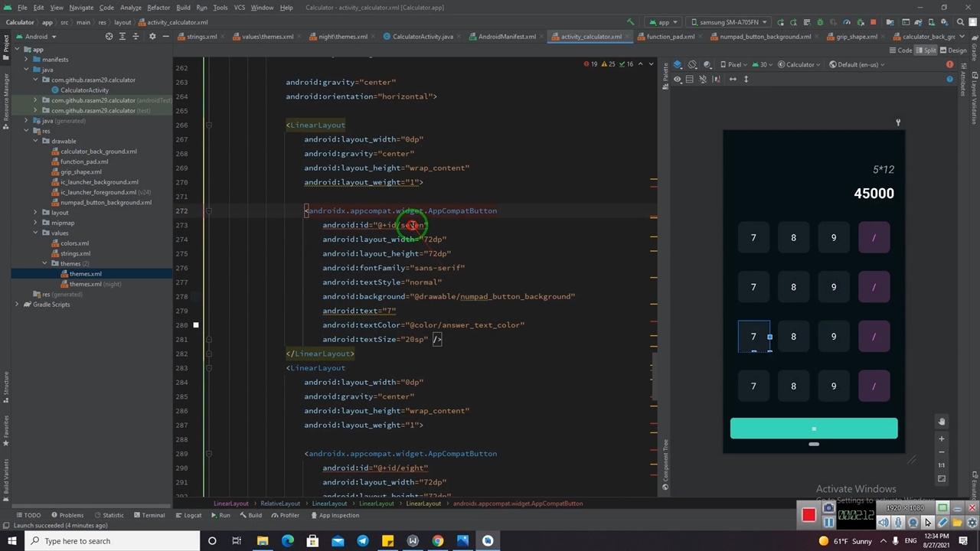Switch to the CalculatorActivity.java tab
This screenshot has width=980, height=551.
[422, 37]
